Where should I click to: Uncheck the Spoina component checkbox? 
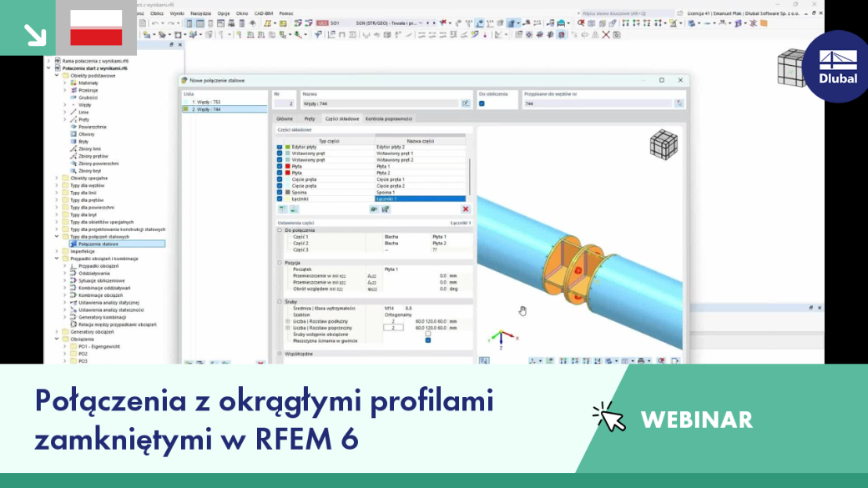[x=280, y=193]
